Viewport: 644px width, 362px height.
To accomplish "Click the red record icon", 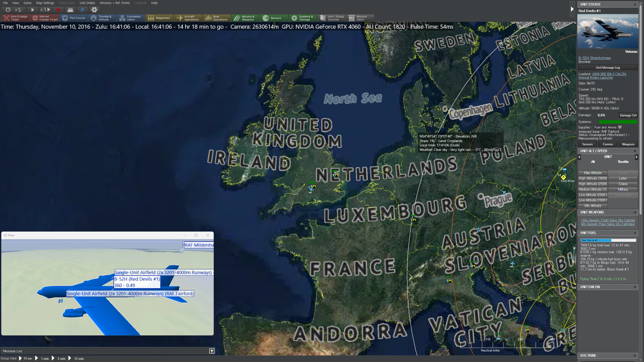I will (x=58, y=10).
